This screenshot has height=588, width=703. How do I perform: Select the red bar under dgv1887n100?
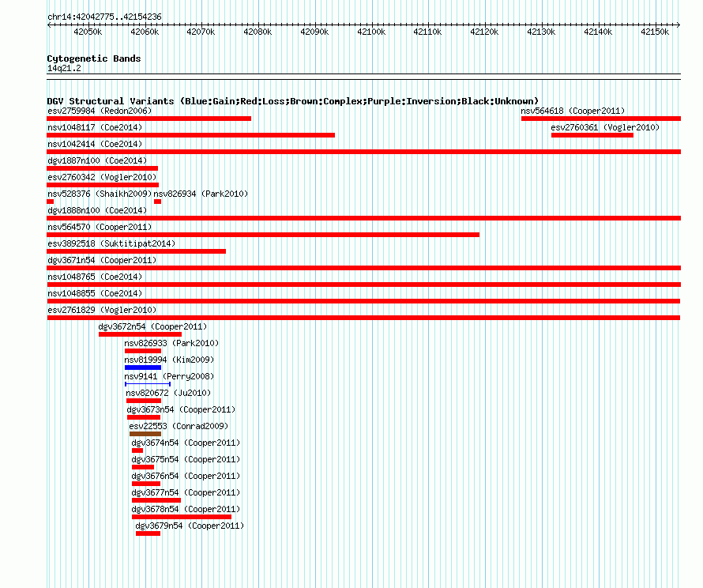pyautogui.click(x=102, y=168)
